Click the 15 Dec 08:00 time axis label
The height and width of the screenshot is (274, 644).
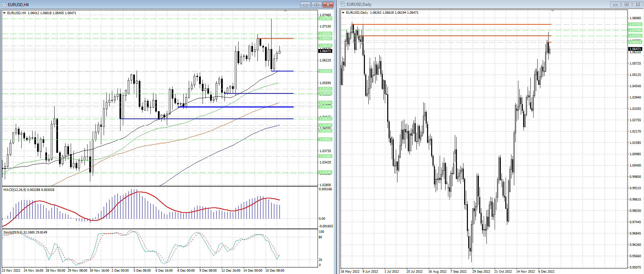275,271
